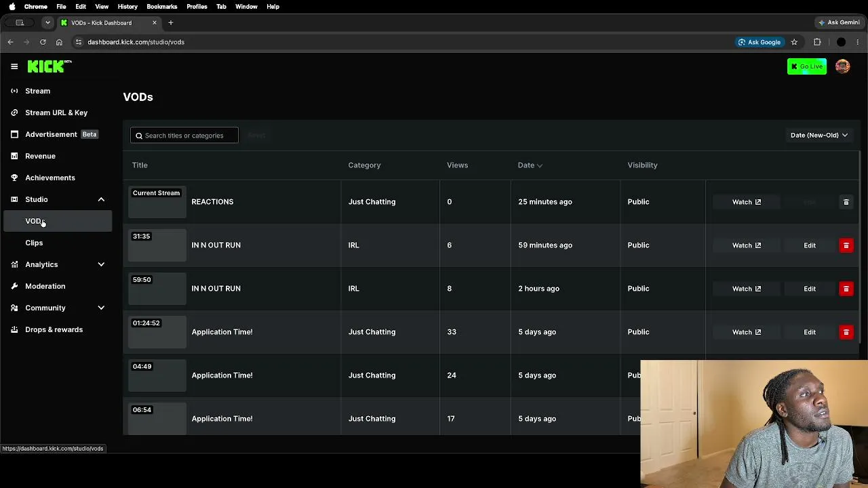Open the Profiles menu
Screen dimensions: 868x488
tap(197, 7)
